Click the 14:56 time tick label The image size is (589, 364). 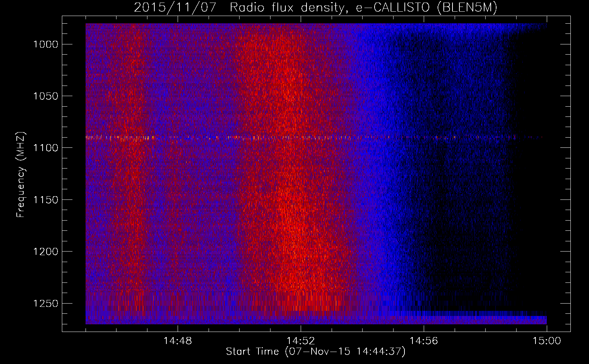[x=424, y=341]
